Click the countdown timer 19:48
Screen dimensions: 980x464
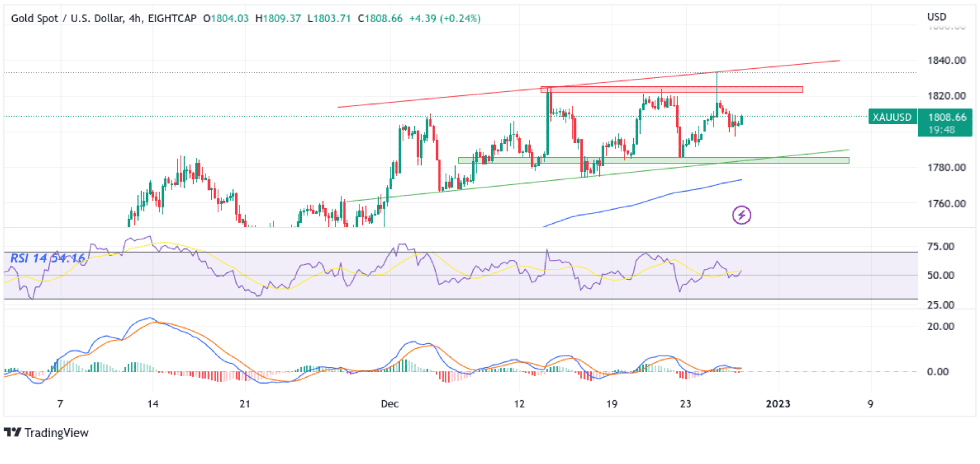pos(941,130)
